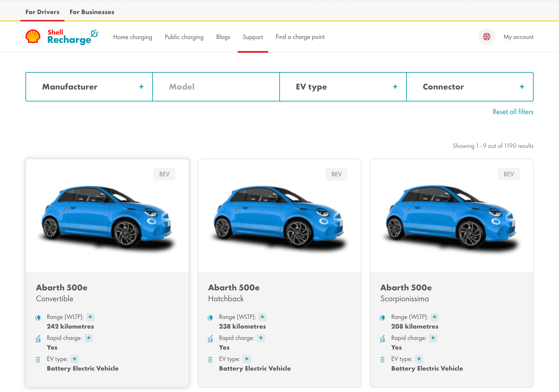Click the range globe icon on Hatchback card
Viewport: 559px width, 392px height.
pos(210,318)
